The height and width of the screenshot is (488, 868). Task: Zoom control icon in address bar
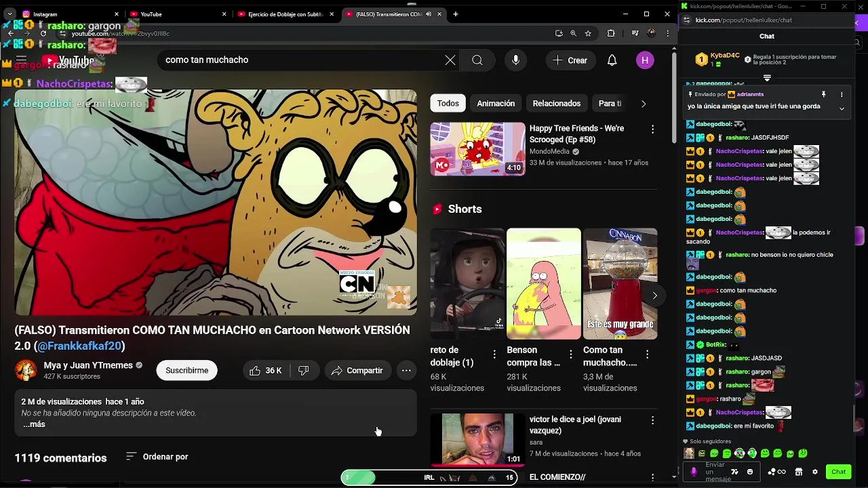tap(573, 33)
